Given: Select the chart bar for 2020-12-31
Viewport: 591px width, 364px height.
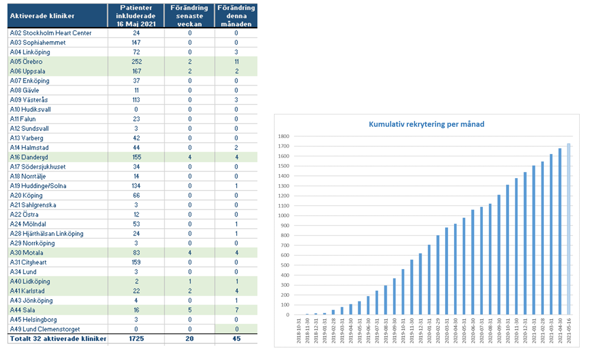Looking at the screenshot, I should (x=525, y=244).
